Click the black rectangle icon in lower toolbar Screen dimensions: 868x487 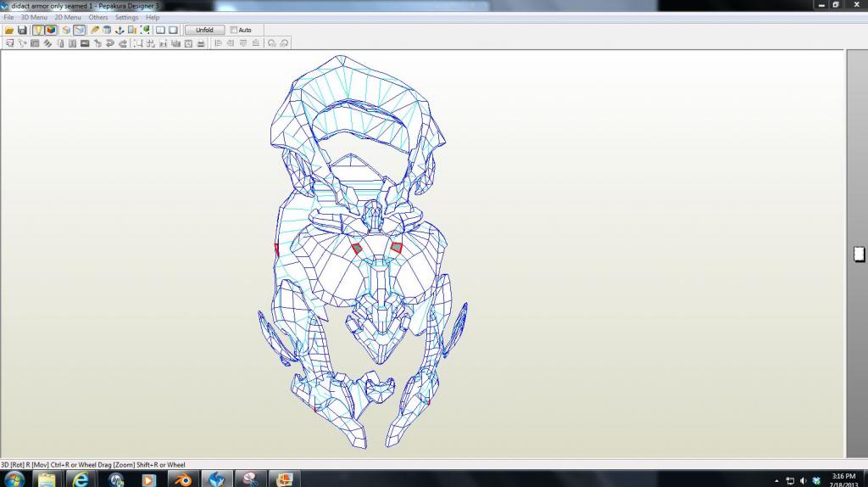(85, 43)
